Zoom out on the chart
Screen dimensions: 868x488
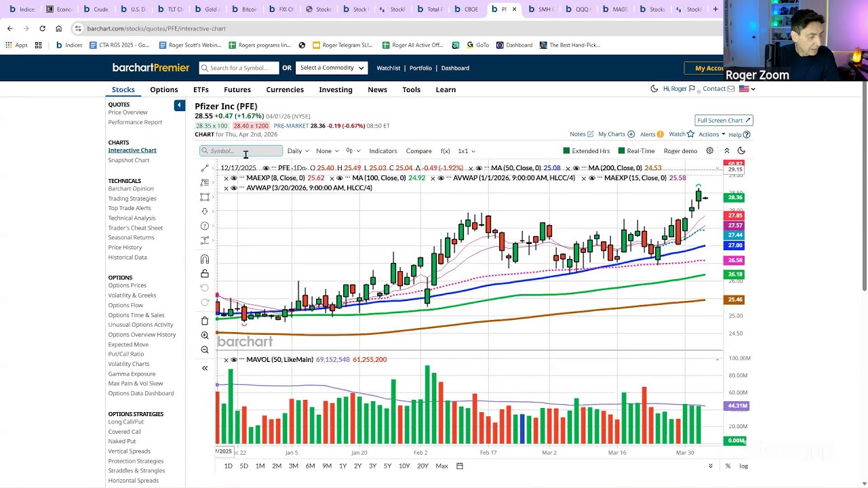pos(205,350)
